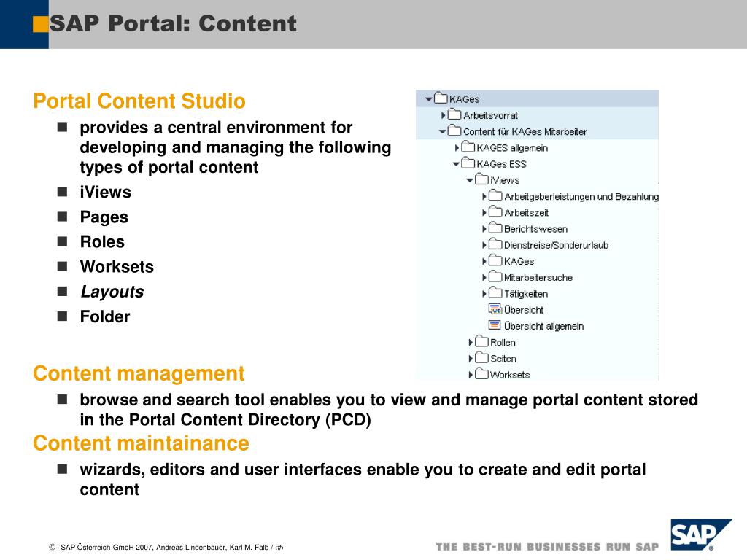Click the Dienstreise/Sonderurlaub folder icon

(495, 244)
